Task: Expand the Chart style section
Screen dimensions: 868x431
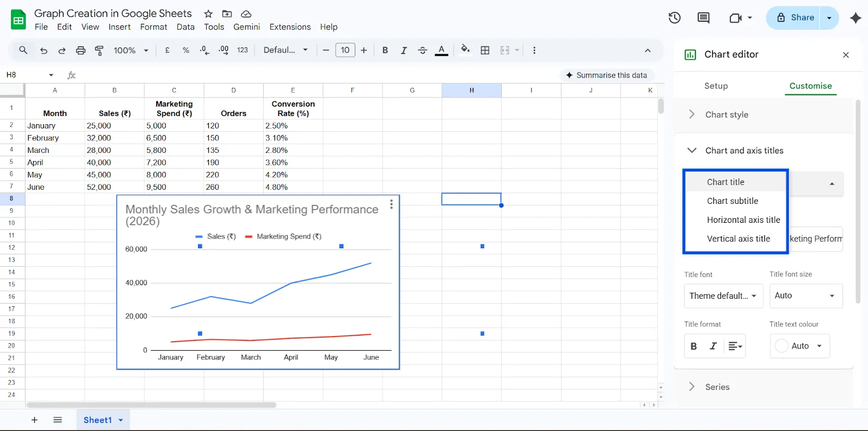Action: click(x=726, y=114)
